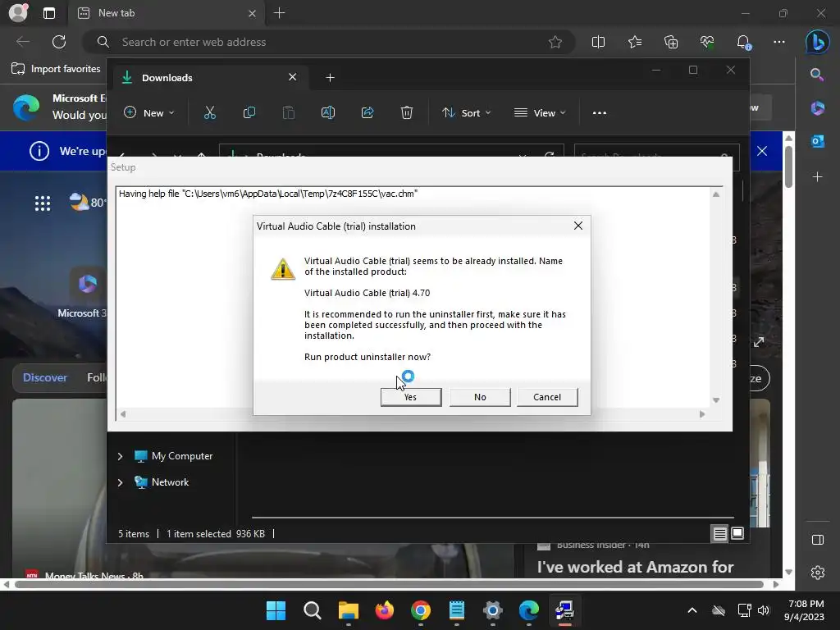Viewport: 840px width, 630px height.
Task: Select the Downloads tab in File Explorer
Action: pyautogui.click(x=209, y=78)
